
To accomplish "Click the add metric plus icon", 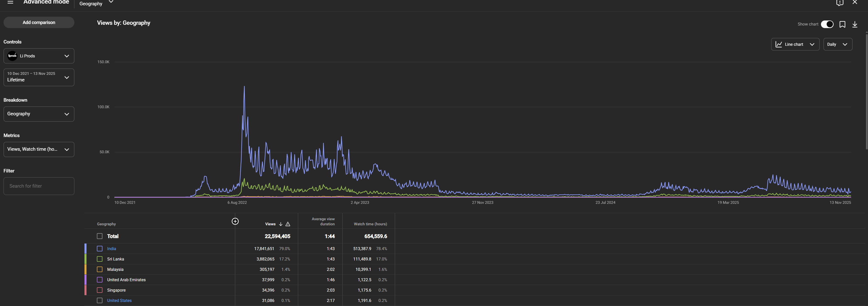I will click(235, 221).
